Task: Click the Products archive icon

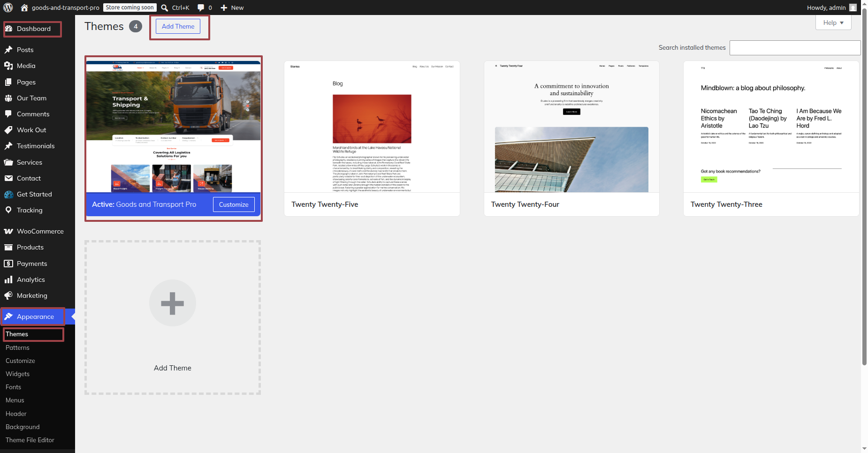Action: click(x=8, y=247)
